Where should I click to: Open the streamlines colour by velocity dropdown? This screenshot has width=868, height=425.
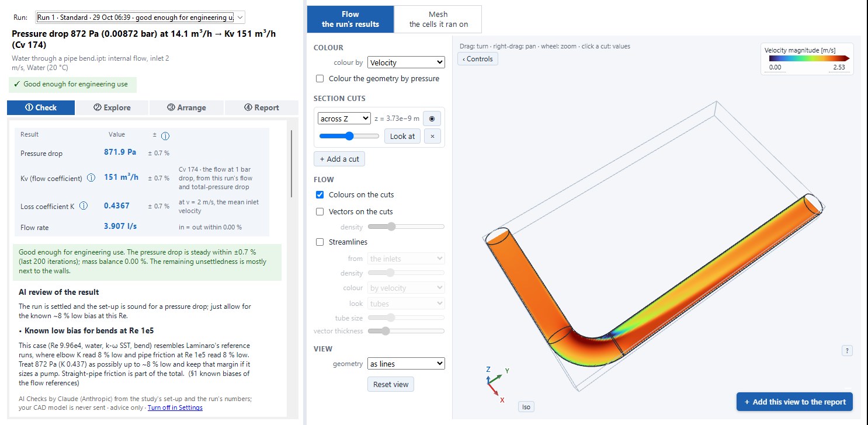406,288
